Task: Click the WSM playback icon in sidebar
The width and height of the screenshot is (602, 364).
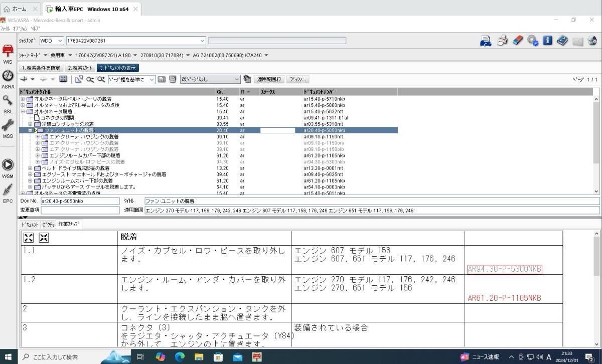Action: click(8, 164)
